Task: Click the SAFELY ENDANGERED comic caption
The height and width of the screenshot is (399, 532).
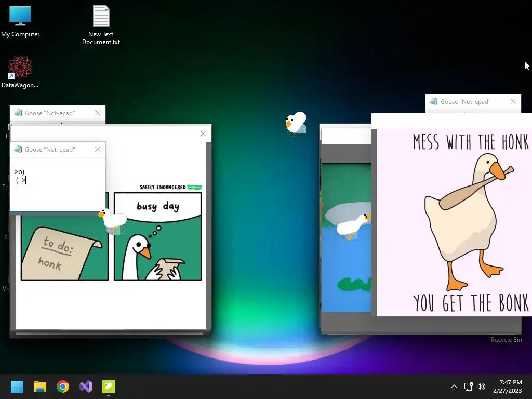Action: pos(163,187)
